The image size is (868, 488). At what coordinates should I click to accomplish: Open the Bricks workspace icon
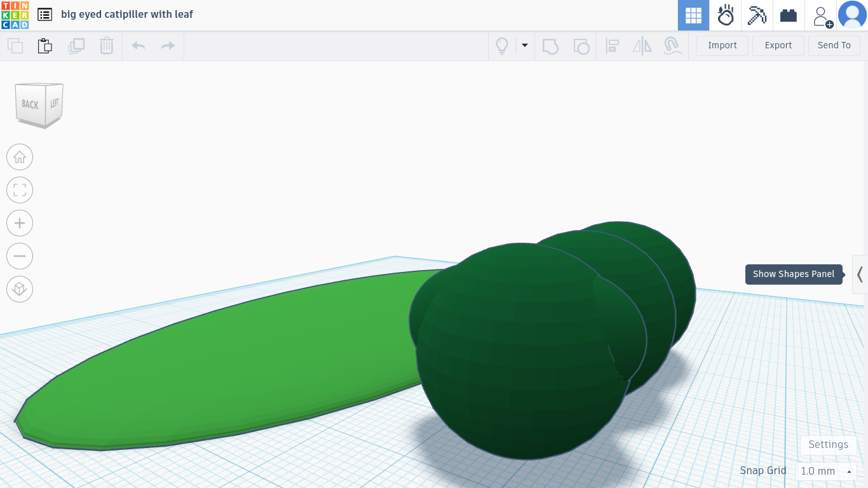[789, 15]
